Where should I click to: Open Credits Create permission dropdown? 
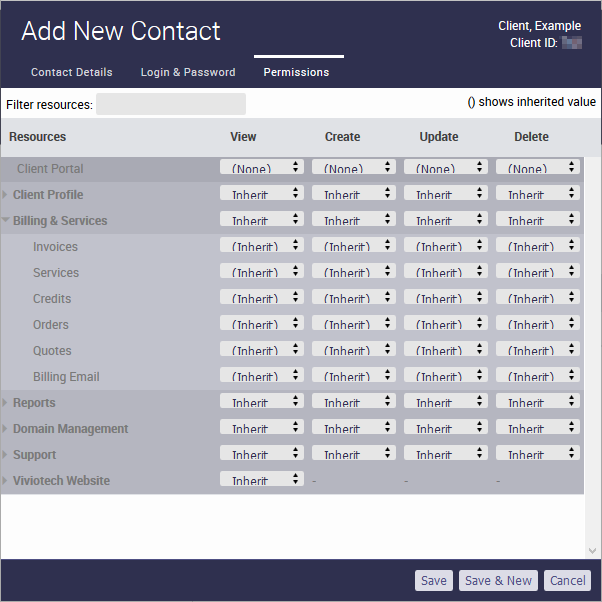point(354,297)
